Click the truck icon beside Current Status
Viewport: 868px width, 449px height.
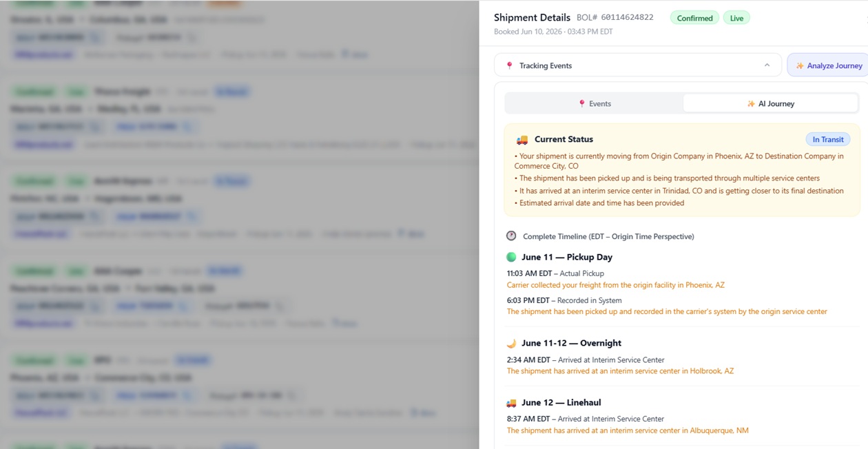click(522, 139)
